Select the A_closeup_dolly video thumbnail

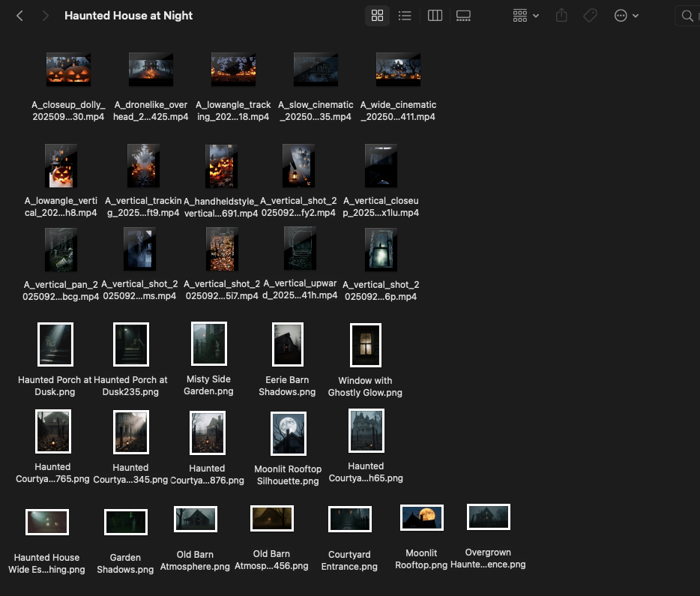68,69
